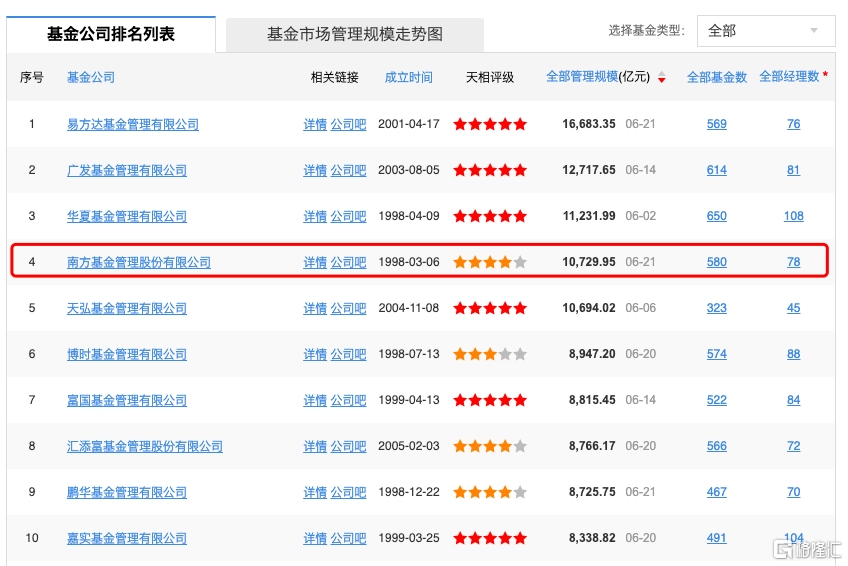Viewport: 848px width, 566px height.
Task: Open manager count 78 for 南方基金
Action: [x=793, y=262]
